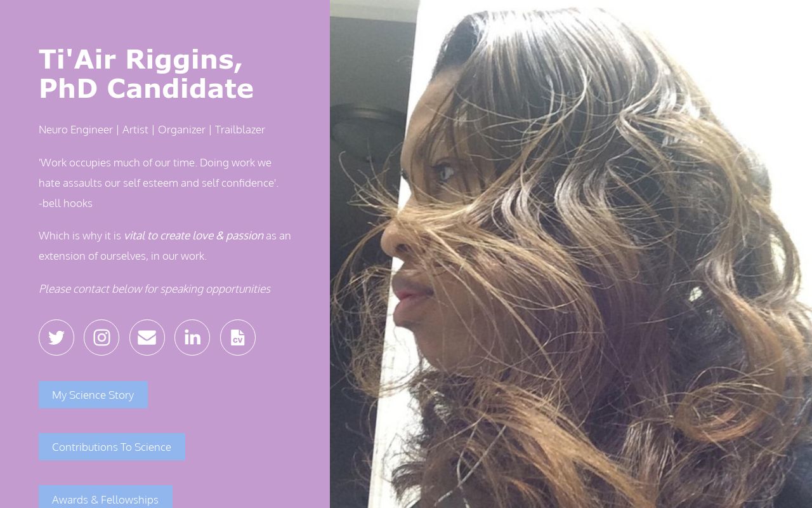Image resolution: width=812 pixels, height=508 pixels.
Task: Go to Contributions To Science
Action: point(112,447)
